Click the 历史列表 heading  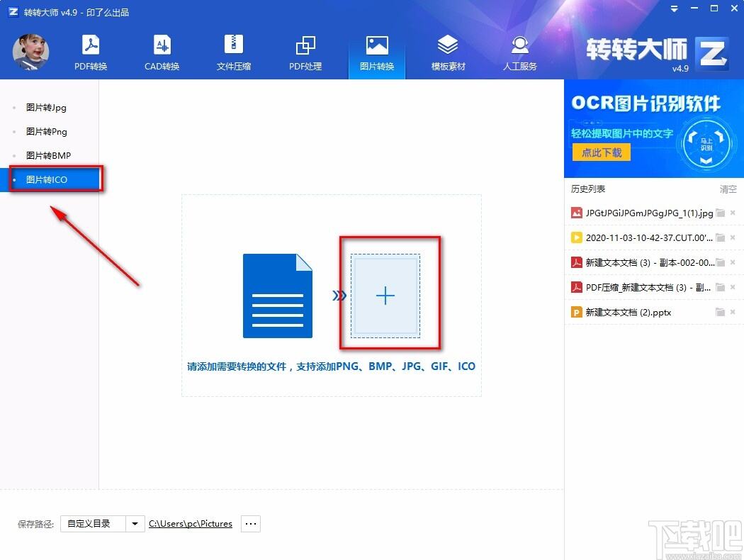point(588,189)
